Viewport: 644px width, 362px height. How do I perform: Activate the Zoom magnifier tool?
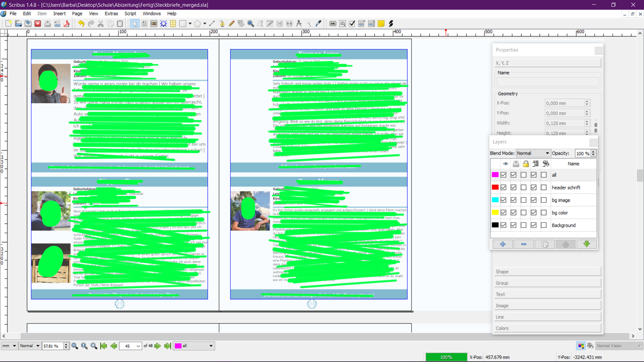251,23
